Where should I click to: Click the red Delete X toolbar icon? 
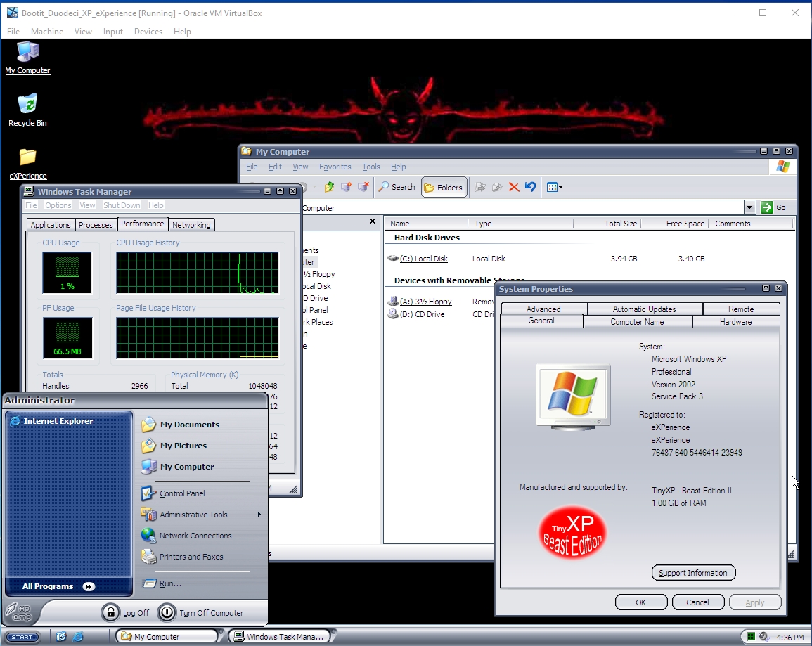514,188
